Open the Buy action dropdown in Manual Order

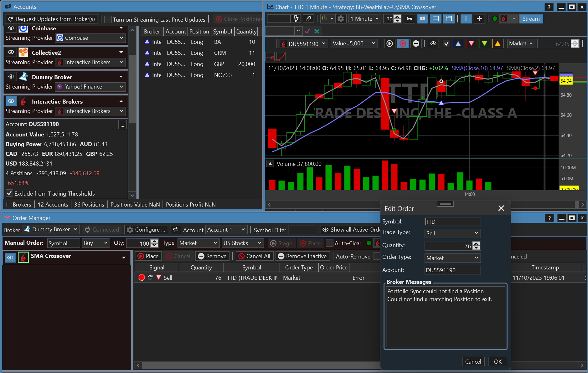tap(96, 243)
